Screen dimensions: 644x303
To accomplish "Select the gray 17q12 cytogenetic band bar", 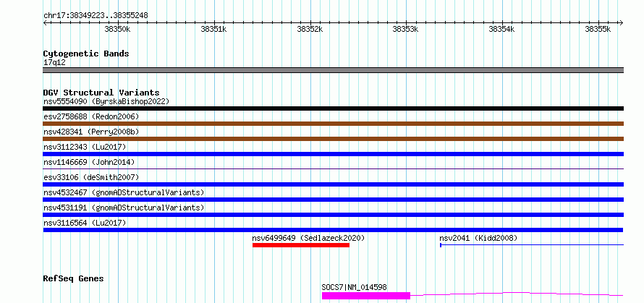I will coord(334,70).
